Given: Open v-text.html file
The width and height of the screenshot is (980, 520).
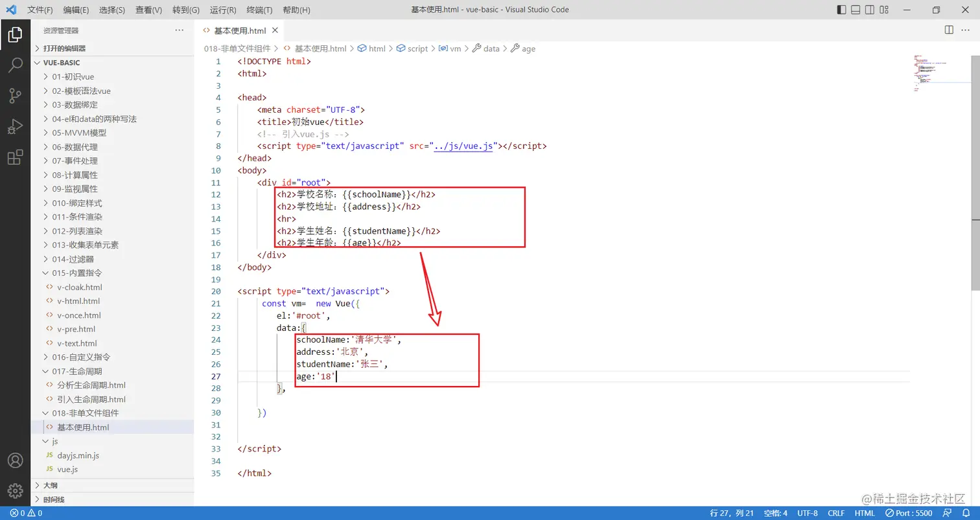Looking at the screenshot, I should pyautogui.click(x=113, y=343).
